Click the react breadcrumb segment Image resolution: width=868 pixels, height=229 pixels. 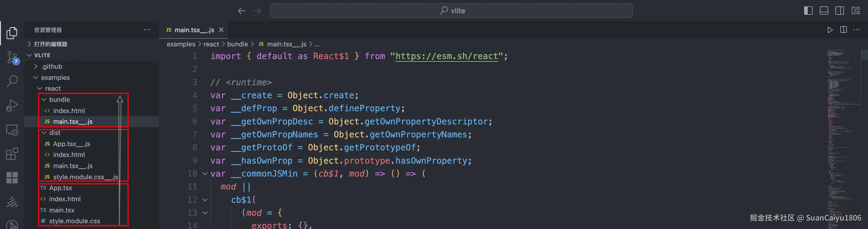pos(211,44)
